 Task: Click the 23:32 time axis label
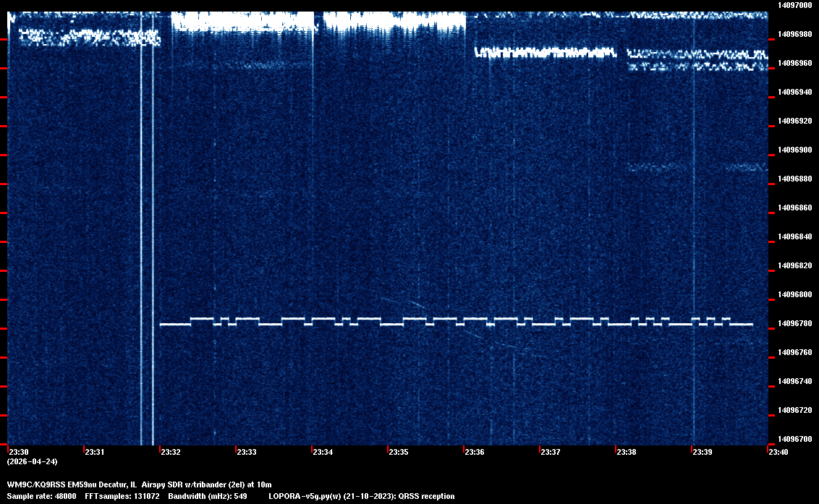pyautogui.click(x=170, y=453)
